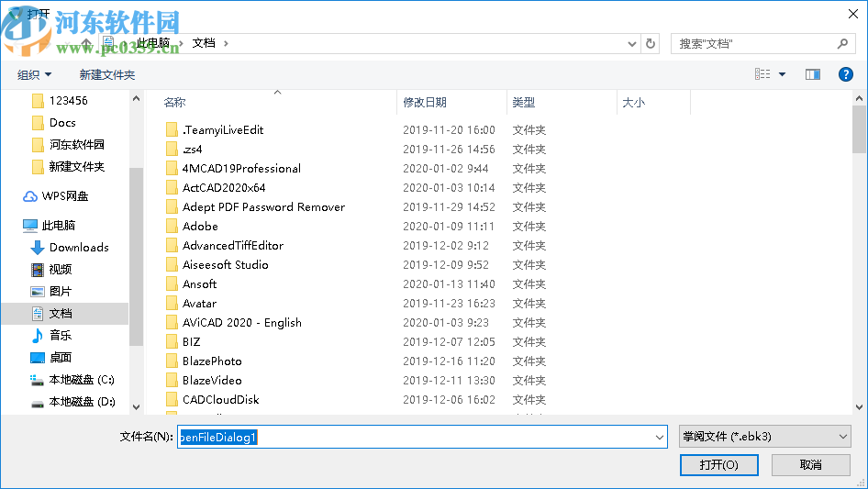Click the navigation pane scrollbar down arrow
The height and width of the screenshot is (489, 868).
(x=136, y=407)
